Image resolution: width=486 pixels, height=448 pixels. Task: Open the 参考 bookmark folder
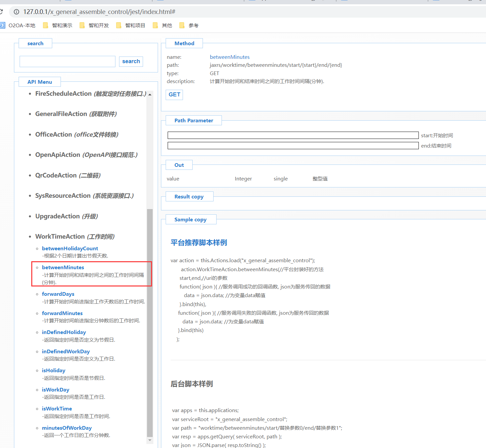point(189,26)
